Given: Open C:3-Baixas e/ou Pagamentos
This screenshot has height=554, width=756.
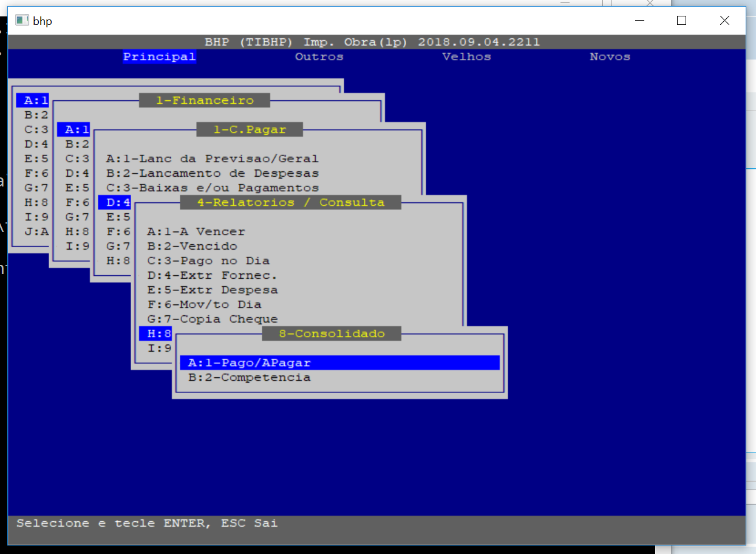Looking at the screenshot, I should pyautogui.click(x=212, y=188).
